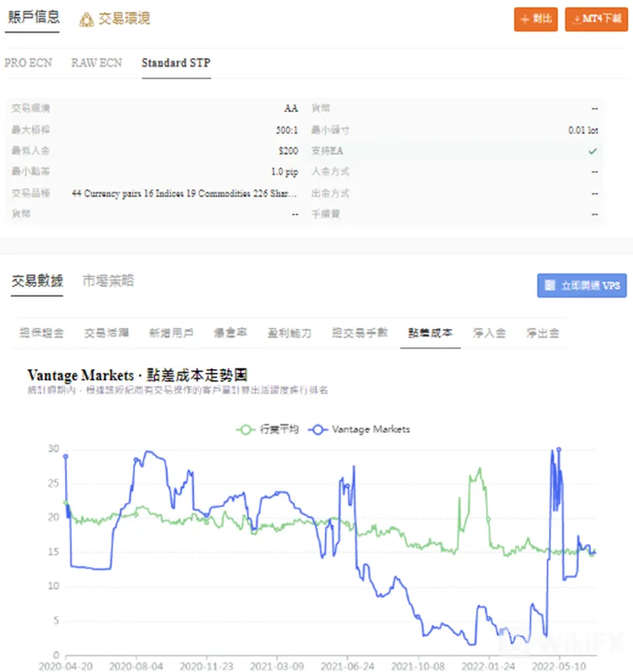633x672 pixels.
Task: Select the 盈利能力 data tab
Action: tap(289, 333)
